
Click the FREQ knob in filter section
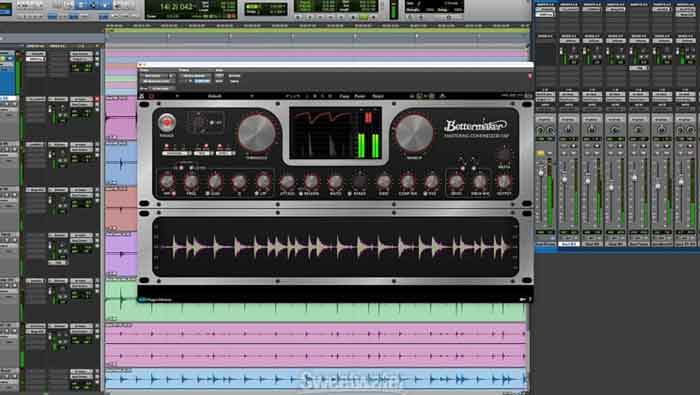[x=192, y=182]
